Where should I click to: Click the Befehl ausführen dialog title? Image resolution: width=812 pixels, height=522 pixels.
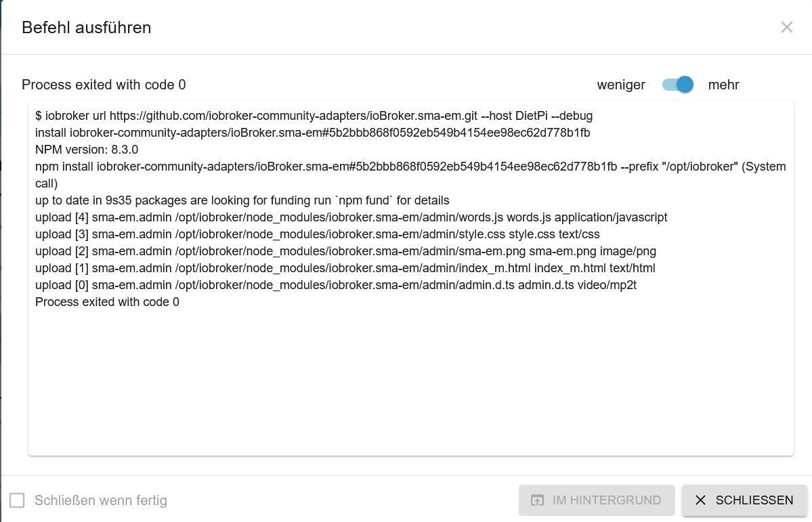87,28
